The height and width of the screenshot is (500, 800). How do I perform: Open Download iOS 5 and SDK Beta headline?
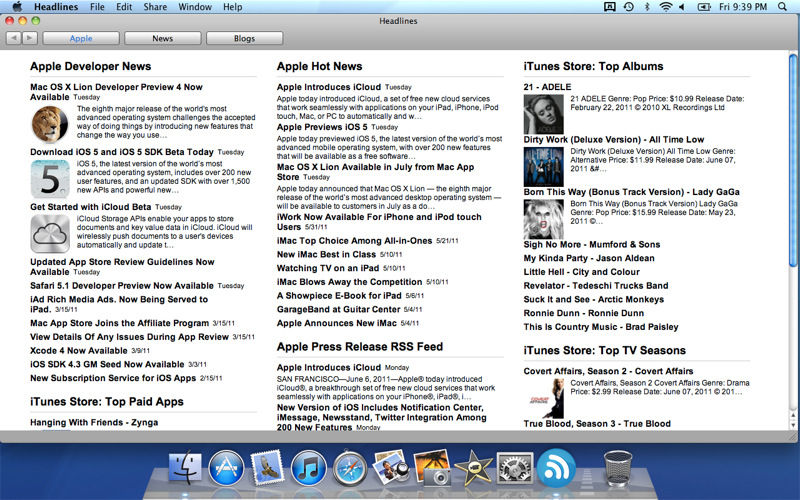[x=121, y=152]
